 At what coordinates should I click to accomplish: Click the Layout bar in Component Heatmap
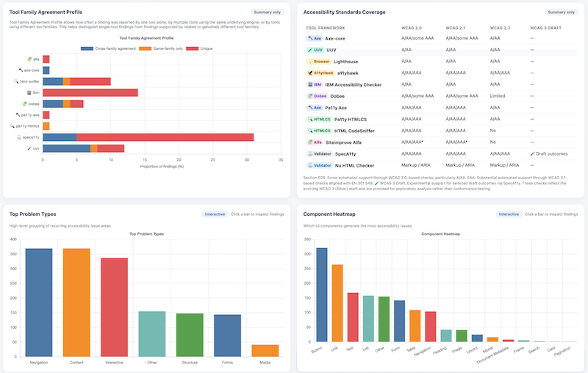(x=477, y=338)
